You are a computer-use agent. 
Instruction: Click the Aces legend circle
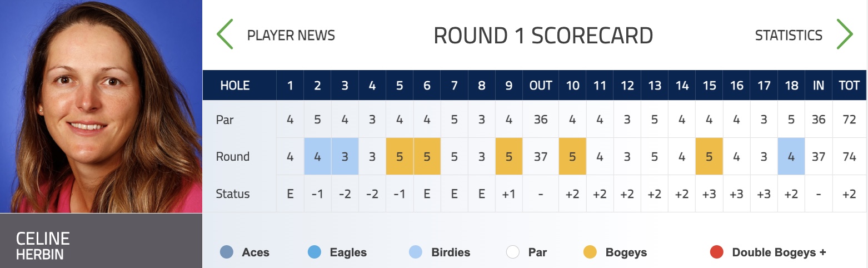pyautogui.click(x=227, y=252)
